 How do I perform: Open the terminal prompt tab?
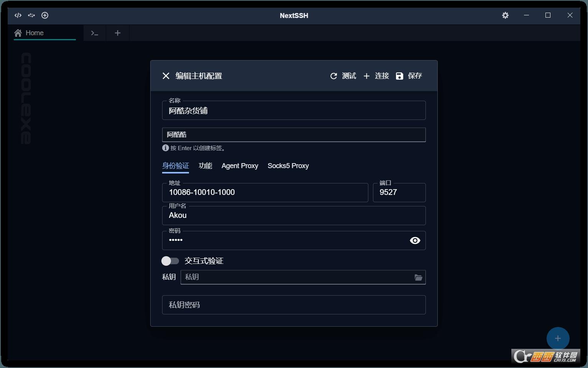coord(95,33)
